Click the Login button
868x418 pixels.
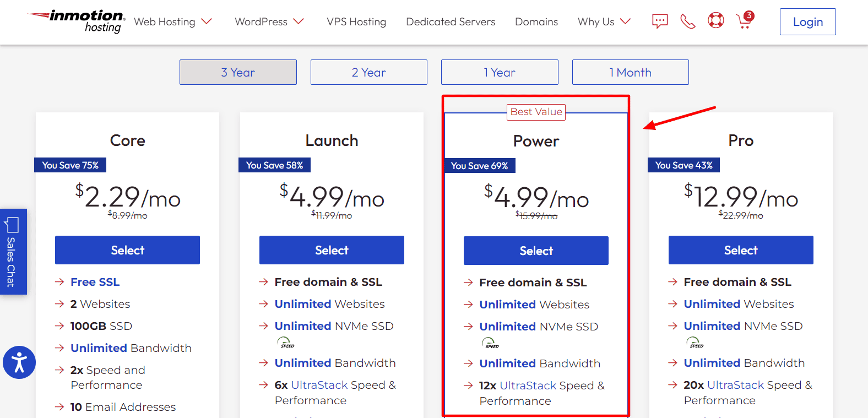(807, 22)
